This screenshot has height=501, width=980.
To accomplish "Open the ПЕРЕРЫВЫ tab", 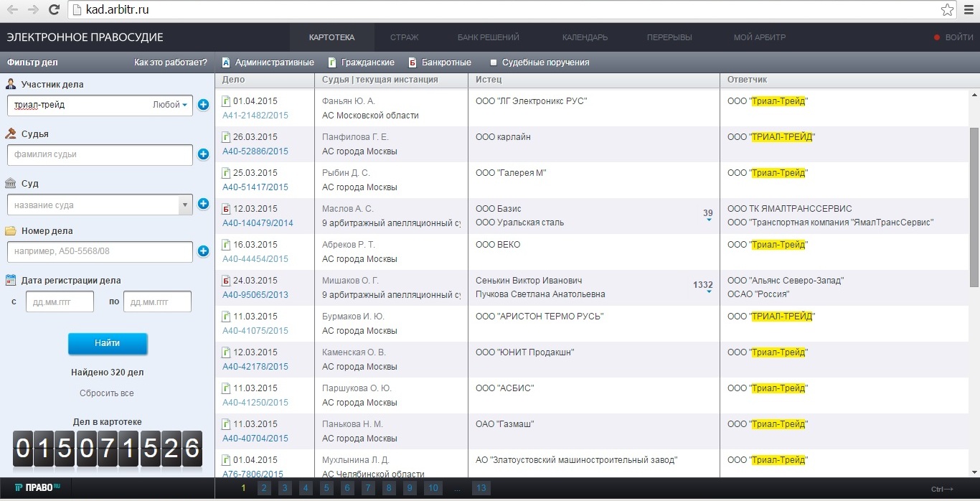I will click(x=669, y=37).
